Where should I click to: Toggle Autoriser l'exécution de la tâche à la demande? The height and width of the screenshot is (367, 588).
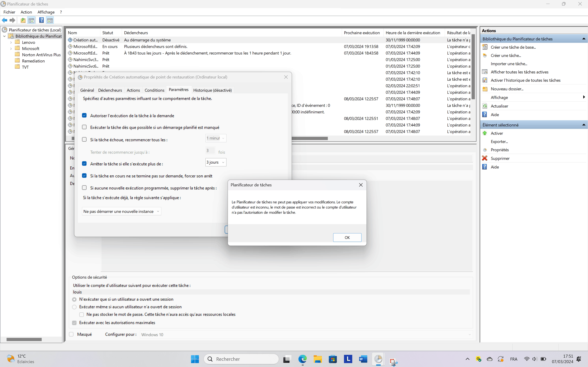(84, 115)
